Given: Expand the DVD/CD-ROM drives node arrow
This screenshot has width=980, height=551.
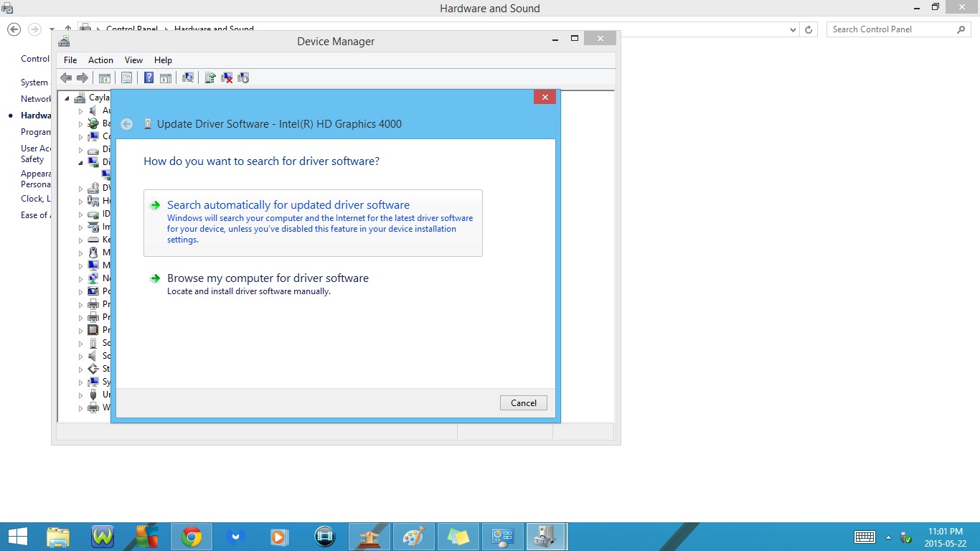Looking at the screenshot, I should pyautogui.click(x=81, y=189).
